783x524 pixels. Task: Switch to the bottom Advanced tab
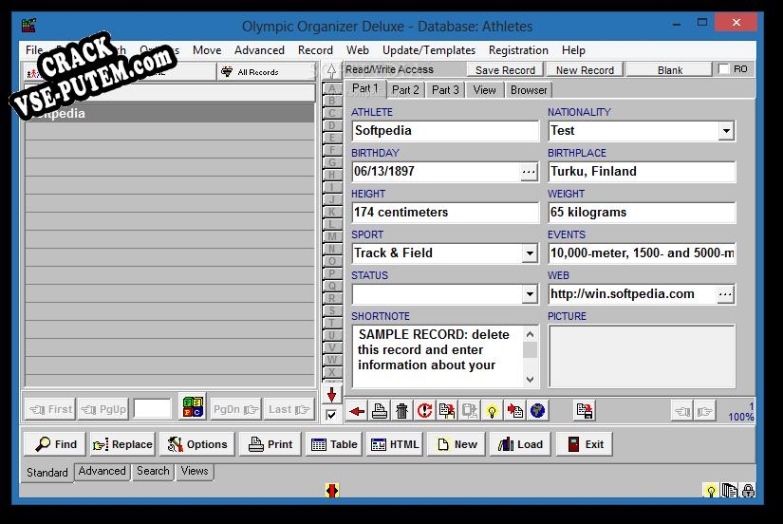coord(102,471)
